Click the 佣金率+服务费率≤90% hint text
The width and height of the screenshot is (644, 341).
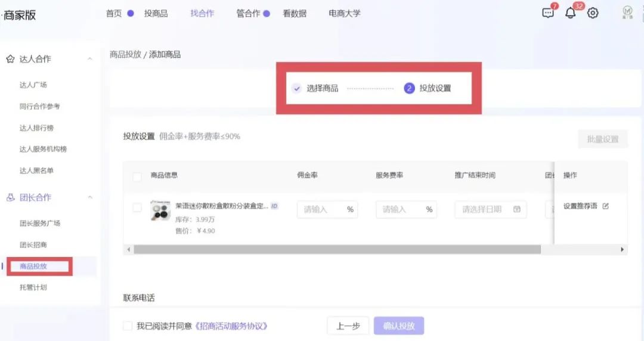point(200,137)
